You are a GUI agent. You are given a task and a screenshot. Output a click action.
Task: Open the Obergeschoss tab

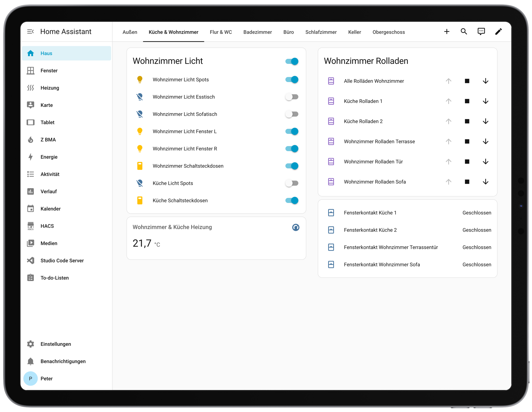coord(389,32)
